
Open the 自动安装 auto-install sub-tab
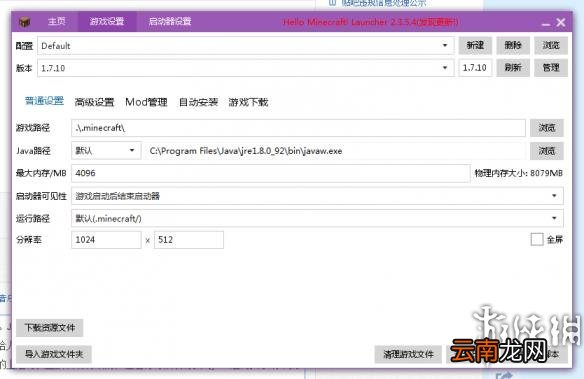(198, 102)
